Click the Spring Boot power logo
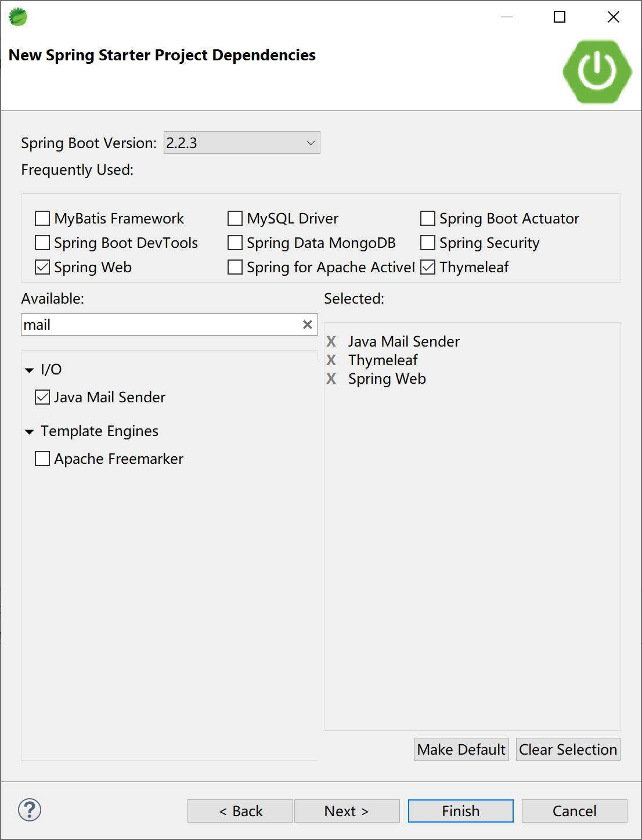Screen dimensions: 642x840 click(597, 71)
